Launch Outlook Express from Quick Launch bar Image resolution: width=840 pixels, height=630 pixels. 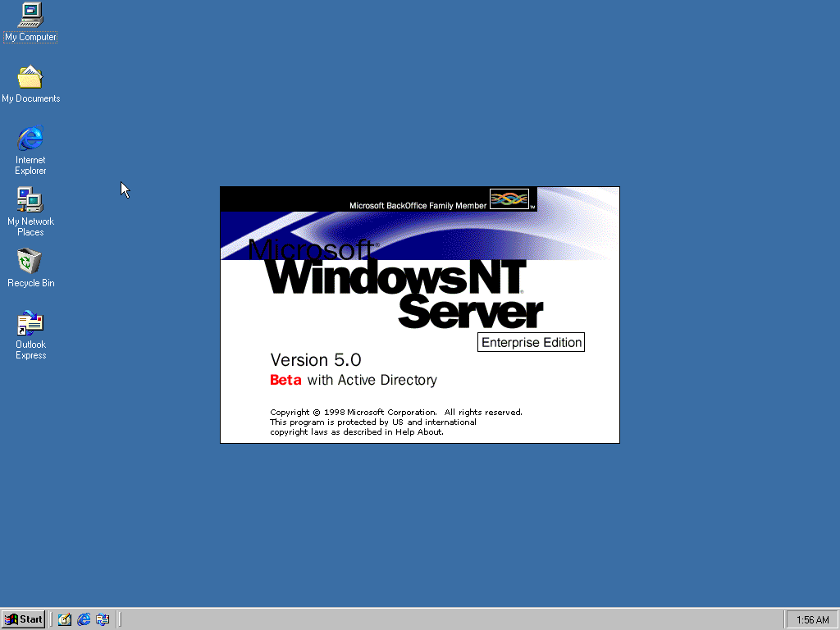pos(103,619)
